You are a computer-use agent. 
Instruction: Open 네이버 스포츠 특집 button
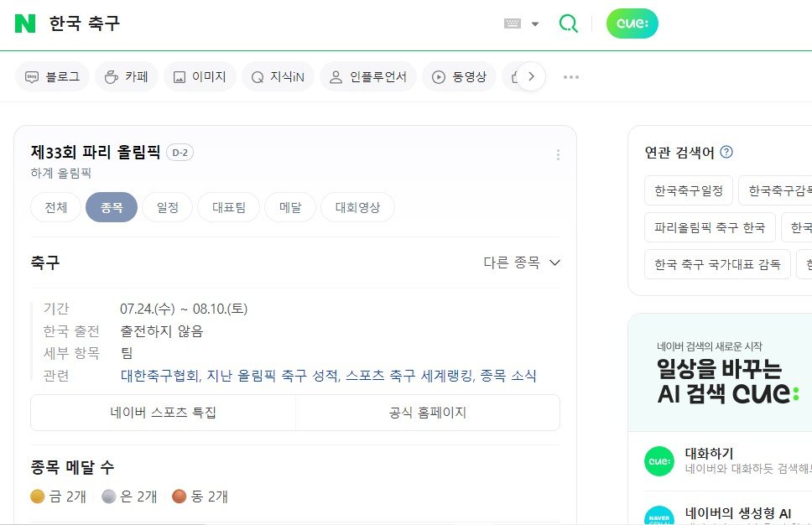pos(163,413)
